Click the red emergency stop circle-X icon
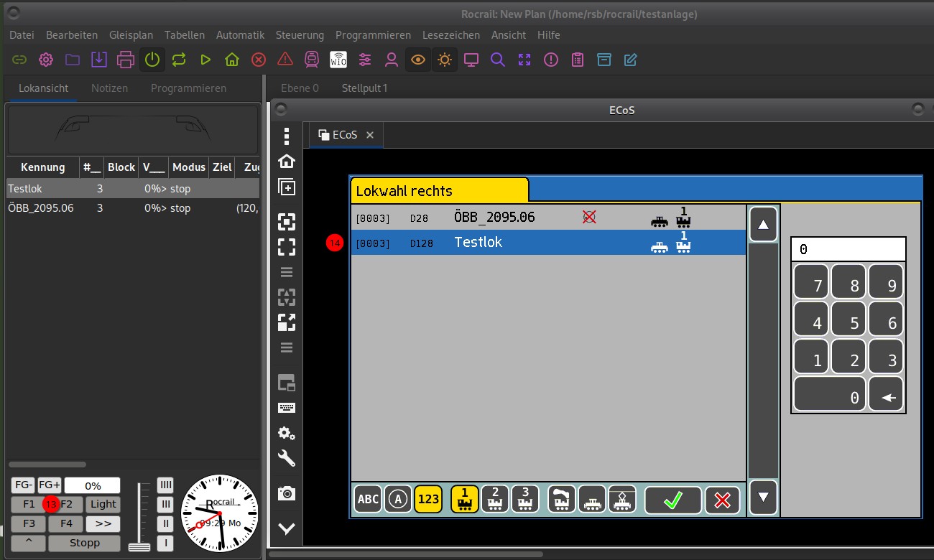Image resolution: width=934 pixels, height=560 pixels. 259,60
